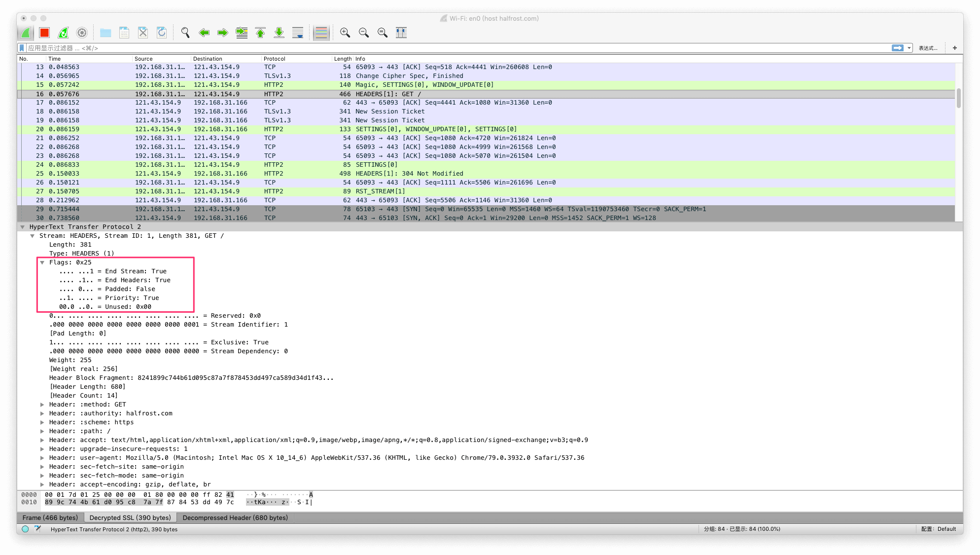Select hex dump row 0010
The height and width of the screenshot is (555, 980).
(168, 503)
